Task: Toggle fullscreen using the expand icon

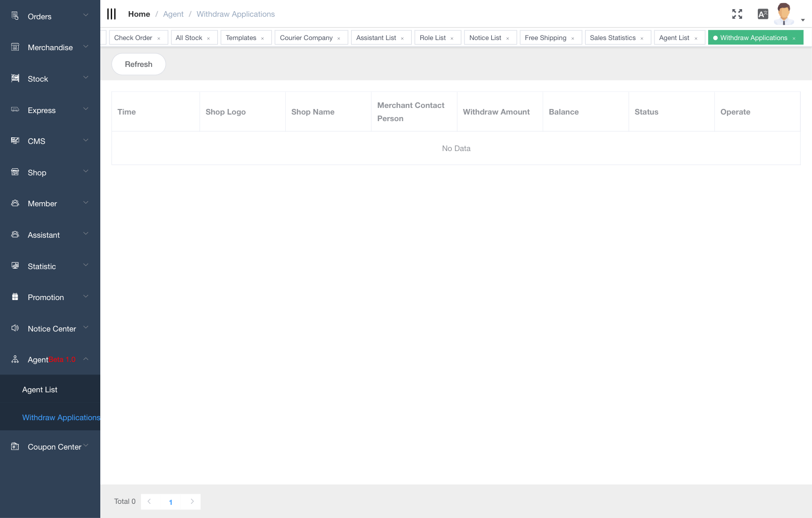Action: pyautogui.click(x=737, y=14)
